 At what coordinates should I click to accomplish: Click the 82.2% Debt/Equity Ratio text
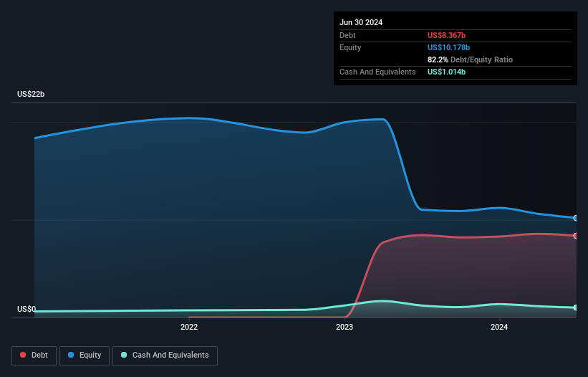(470, 59)
